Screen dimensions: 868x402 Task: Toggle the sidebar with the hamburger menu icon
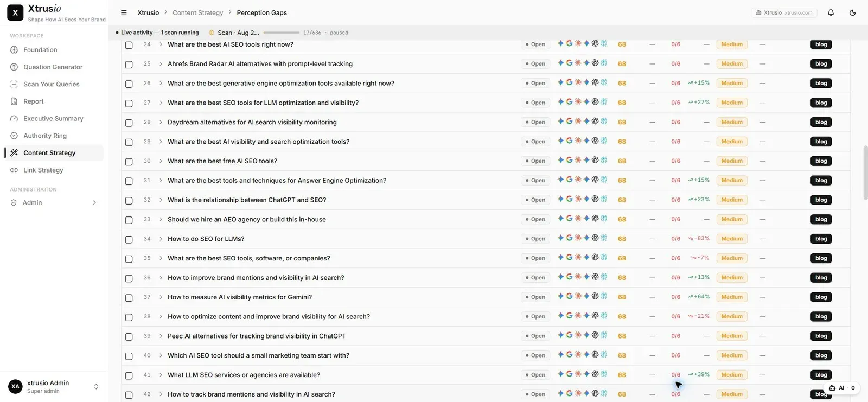coord(124,12)
